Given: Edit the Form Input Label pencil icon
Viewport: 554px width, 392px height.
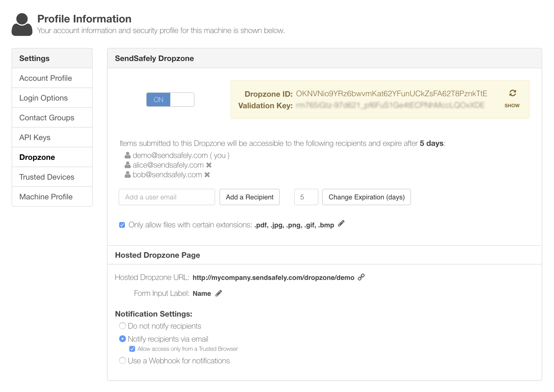Looking at the screenshot, I should pos(218,293).
